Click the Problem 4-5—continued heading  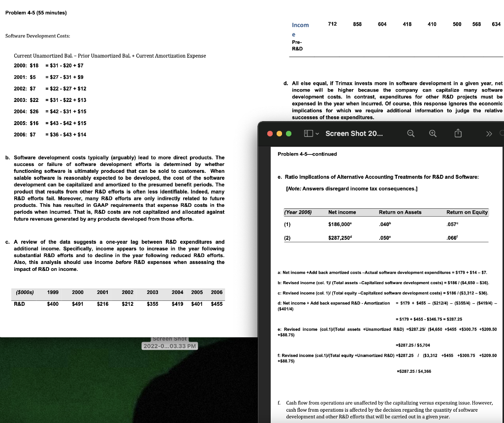pyautogui.click(x=307, y=154)
